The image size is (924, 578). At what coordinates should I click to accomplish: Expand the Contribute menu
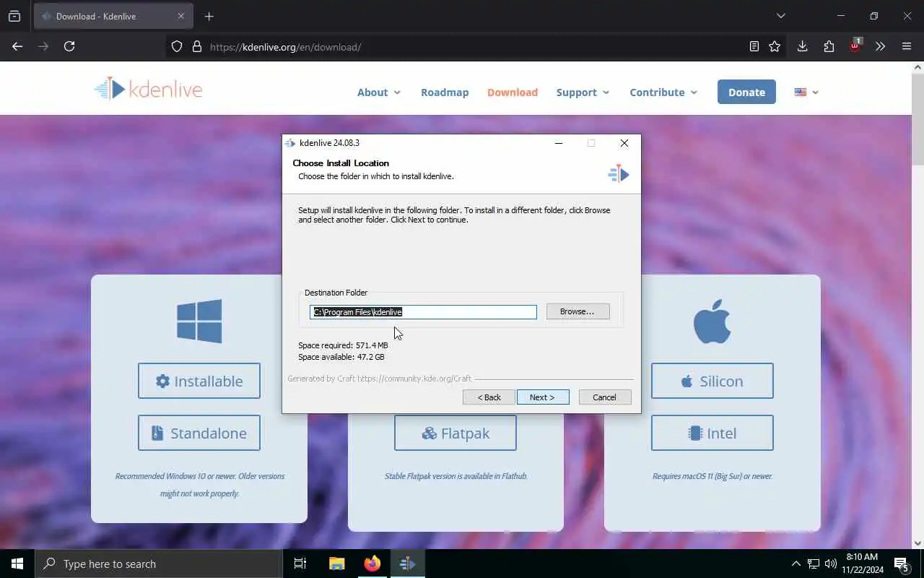coord(663,92)
